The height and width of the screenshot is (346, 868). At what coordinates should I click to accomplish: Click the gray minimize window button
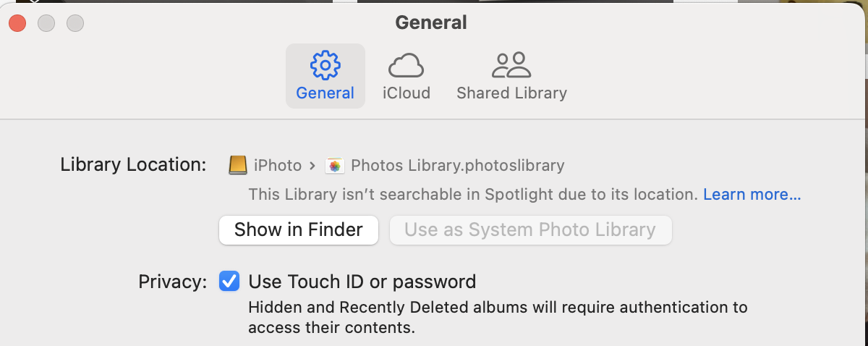(x=46, y=23)
